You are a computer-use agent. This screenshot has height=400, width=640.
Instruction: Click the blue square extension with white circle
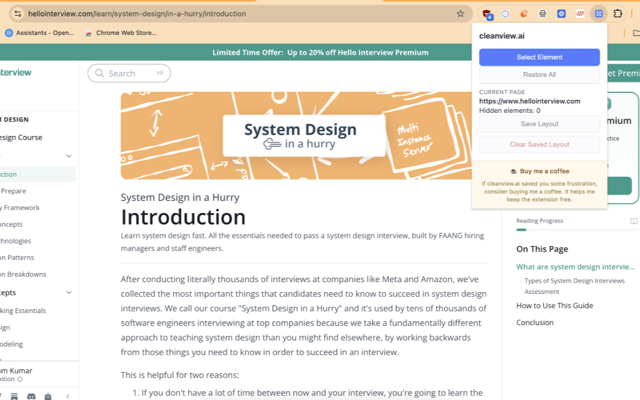(561, 14)
